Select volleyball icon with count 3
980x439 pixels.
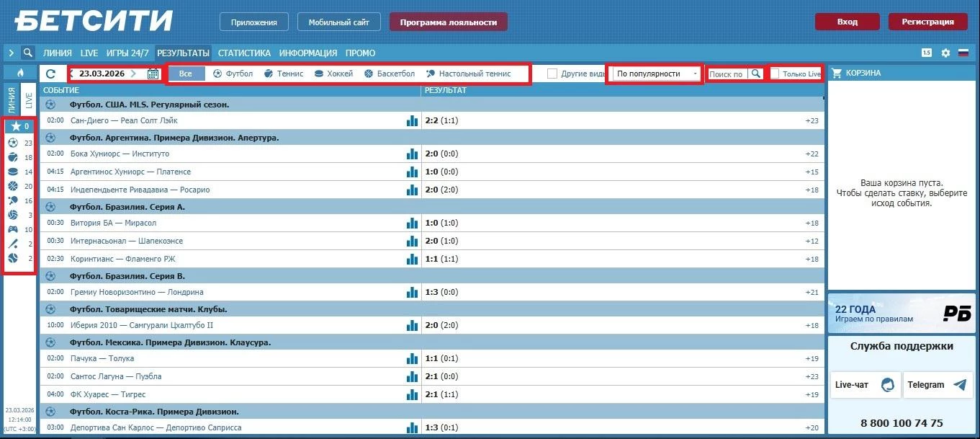13,215
